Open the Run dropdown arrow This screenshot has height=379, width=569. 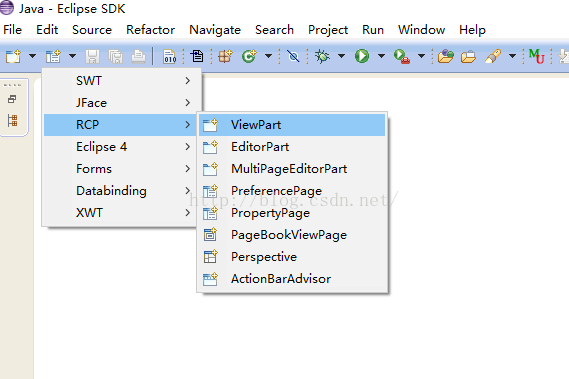(381, 56)
